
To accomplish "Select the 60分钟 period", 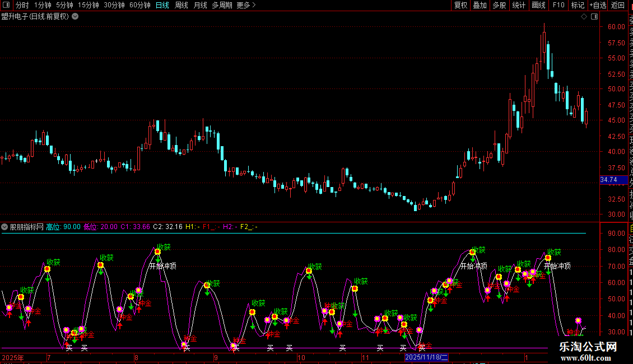I will point(139,5).
